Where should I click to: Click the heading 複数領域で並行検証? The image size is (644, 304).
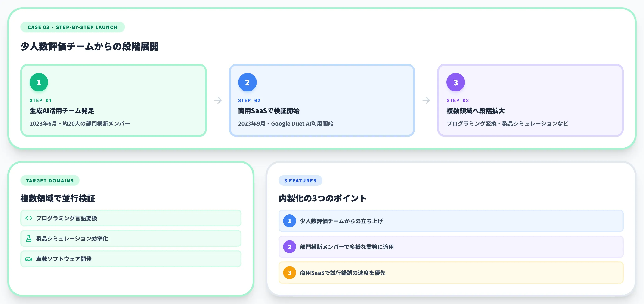click(x=58, y=198)
